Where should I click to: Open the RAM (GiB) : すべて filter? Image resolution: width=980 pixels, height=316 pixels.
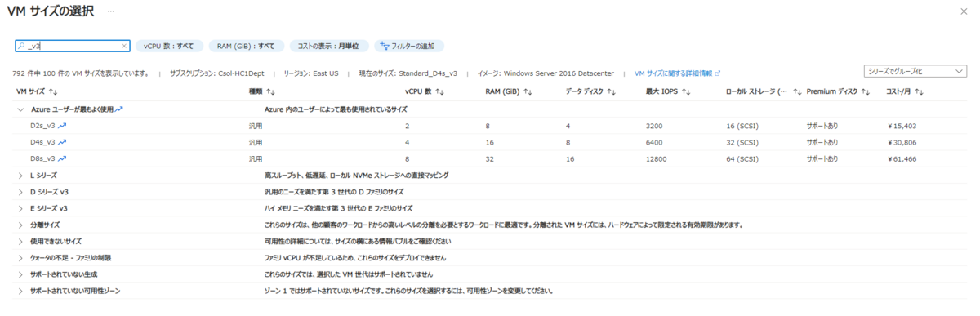245,47
